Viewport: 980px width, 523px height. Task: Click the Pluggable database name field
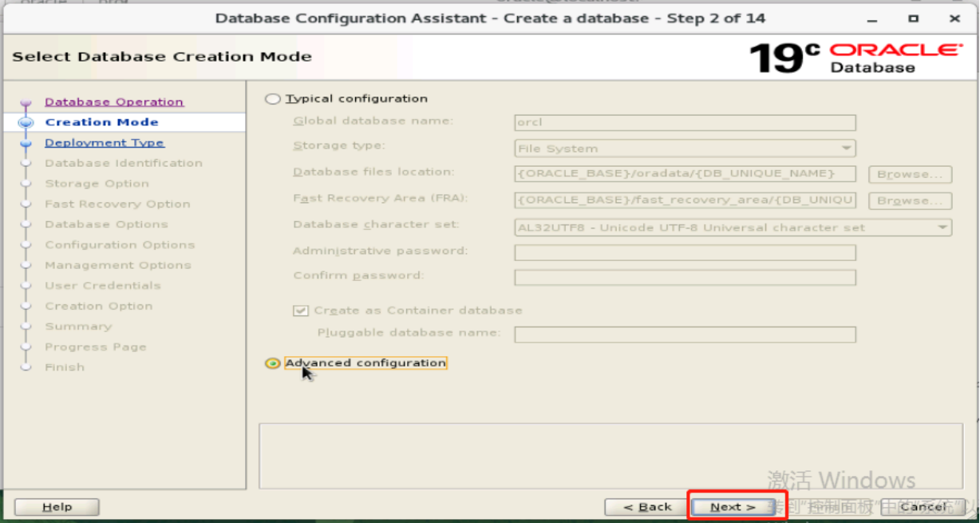coord(686,334)
